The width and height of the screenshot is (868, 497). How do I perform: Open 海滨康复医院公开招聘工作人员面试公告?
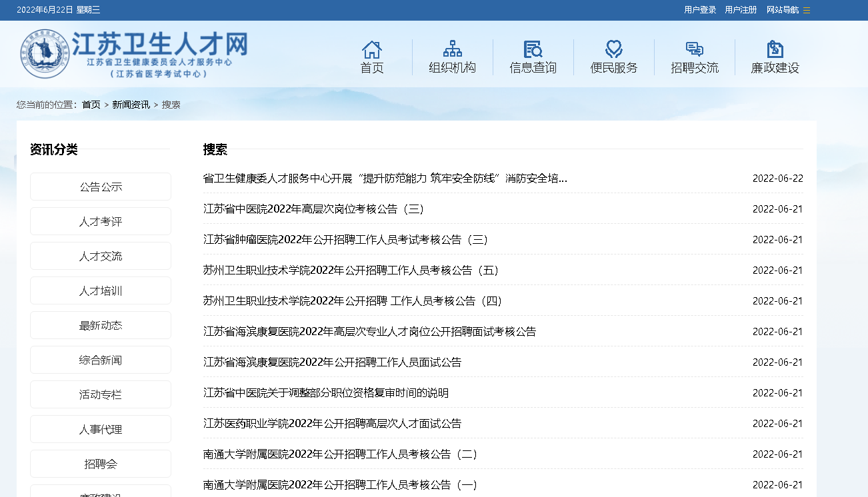332,362
